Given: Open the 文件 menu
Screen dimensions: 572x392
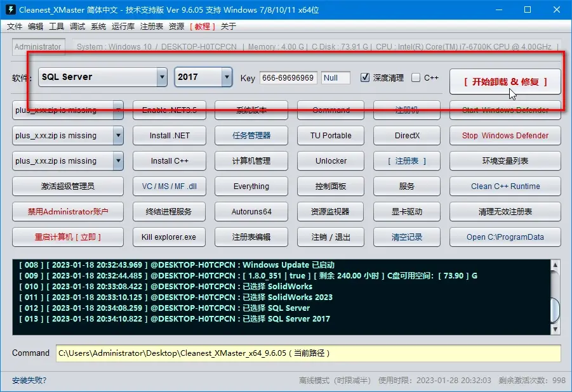Looking at the screenshot, I should (15, 26).
